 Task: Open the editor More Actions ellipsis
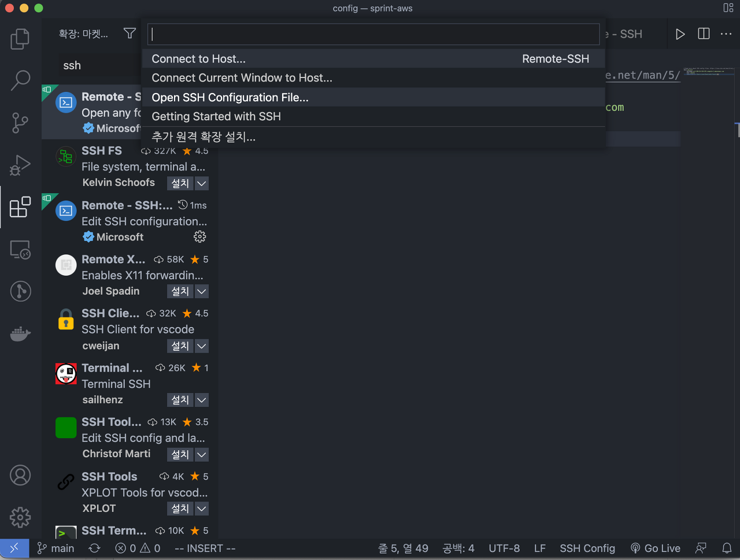click(x=726, y=34)
